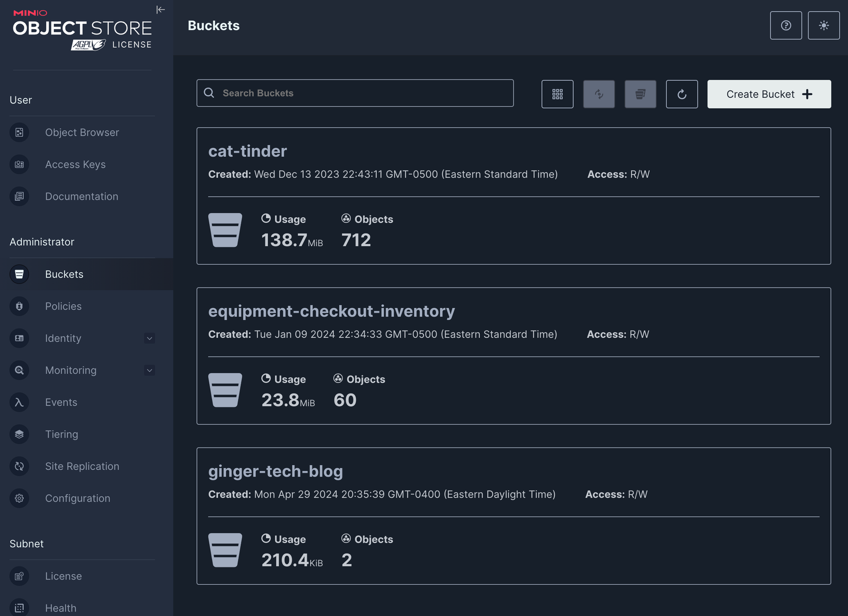Click the Create Bucket button
The image size is (848, 616).
click(x=768, y=94)
